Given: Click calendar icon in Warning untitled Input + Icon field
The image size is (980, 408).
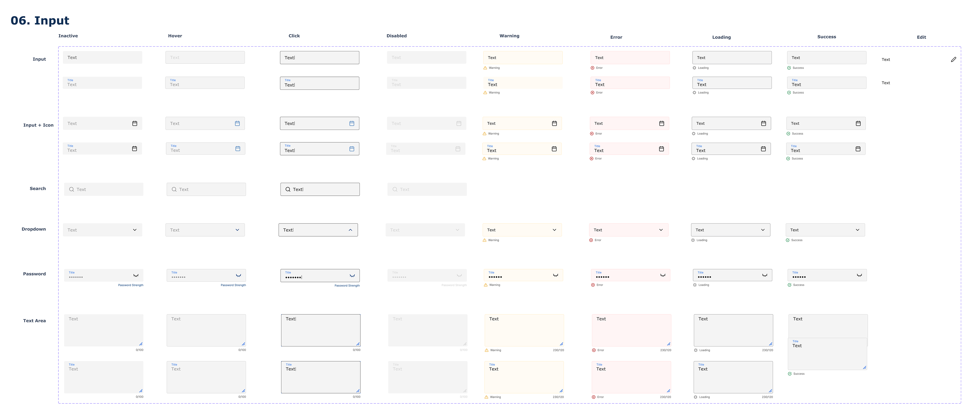Looking at the screenshot, I should [x=554, y=123].
